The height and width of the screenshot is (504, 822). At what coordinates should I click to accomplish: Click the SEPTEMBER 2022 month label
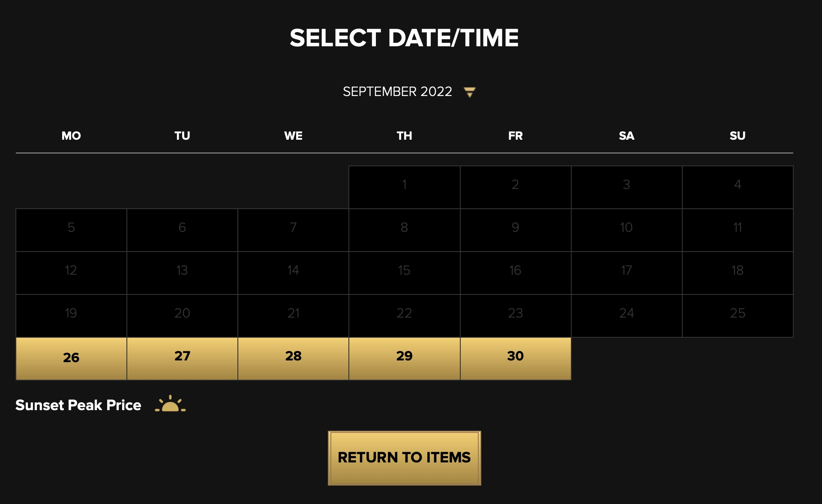397,92
